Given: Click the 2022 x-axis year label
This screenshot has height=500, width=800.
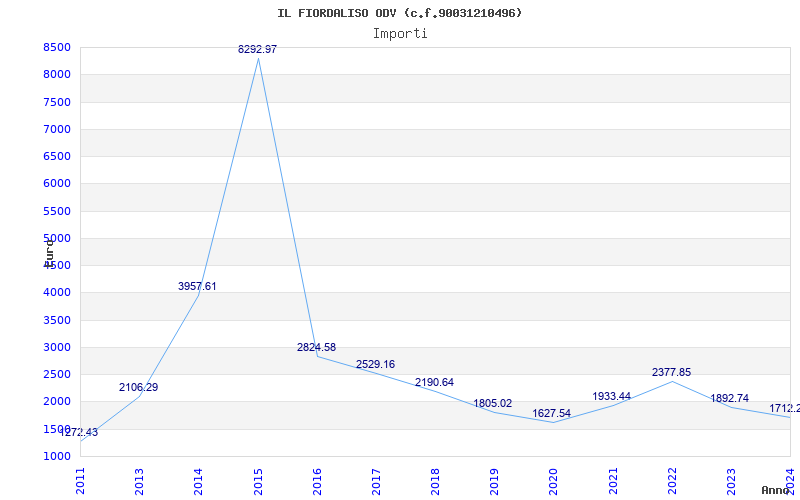Looking at the screenshot, I should pyautogui.click(x=672, y=482).
